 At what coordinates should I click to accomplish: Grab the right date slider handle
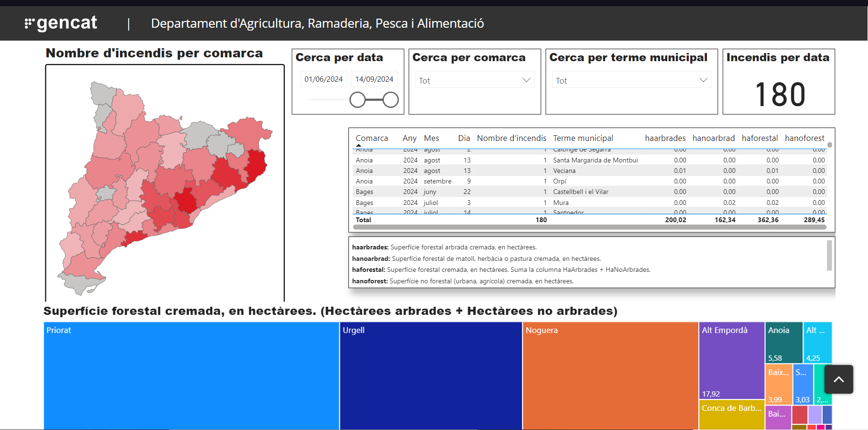coord(391,100)
